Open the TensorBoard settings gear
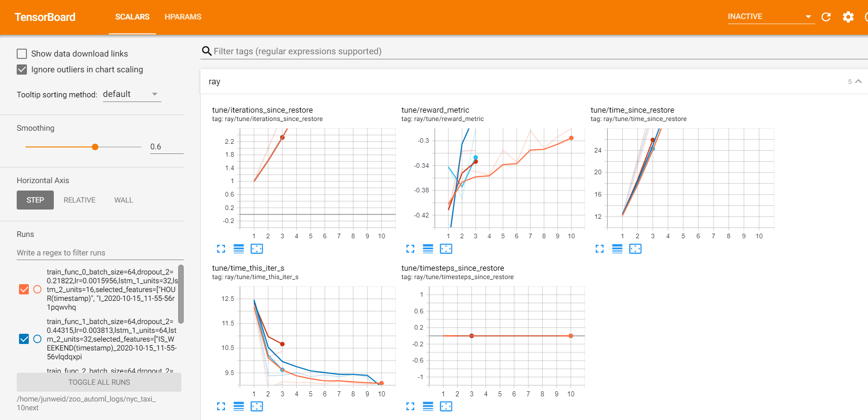The height and width of the screenshot is (420, 868). click(x=848, y=17)
